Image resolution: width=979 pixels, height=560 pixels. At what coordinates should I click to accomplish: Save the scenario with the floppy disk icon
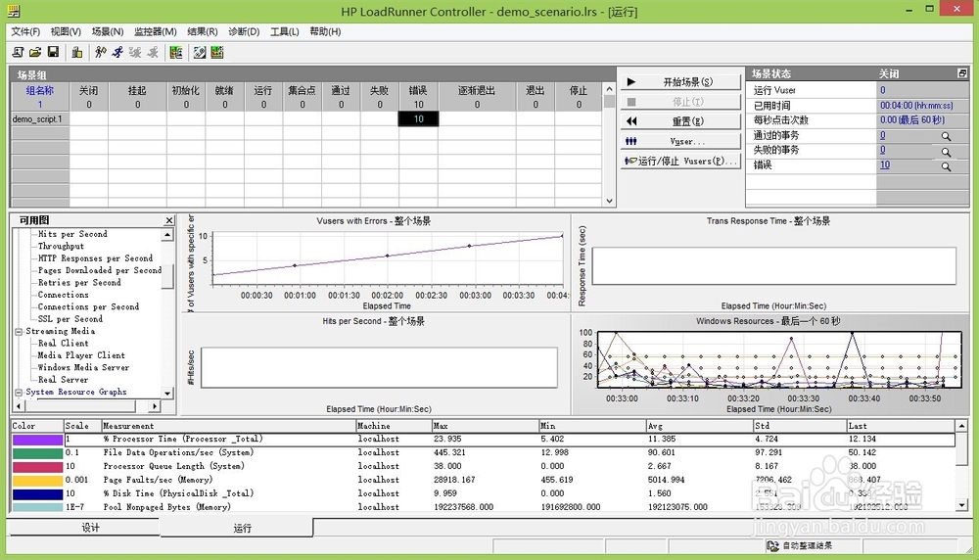[53, 53]
